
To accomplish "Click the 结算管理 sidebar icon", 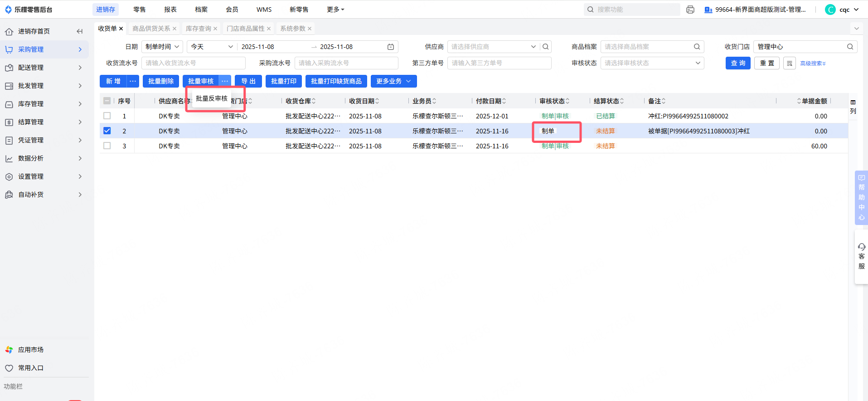I will pos(9,122).
